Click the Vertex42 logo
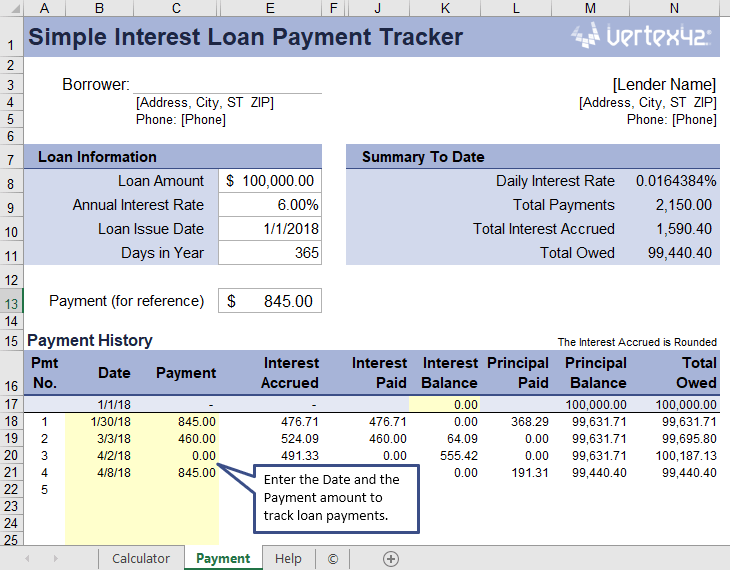The image size is (730, 570). [x=641, y=38]
